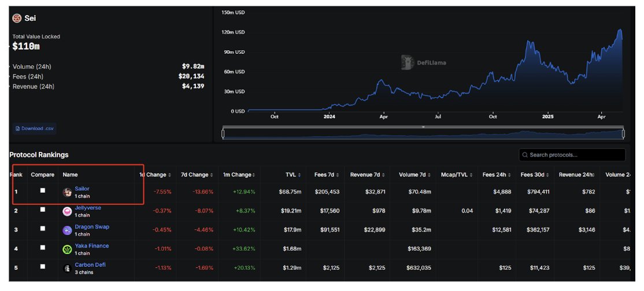
Task: Click Sailor's Fees 7d value $205,453
Action: pyautogui.click(x=327, y=192)
